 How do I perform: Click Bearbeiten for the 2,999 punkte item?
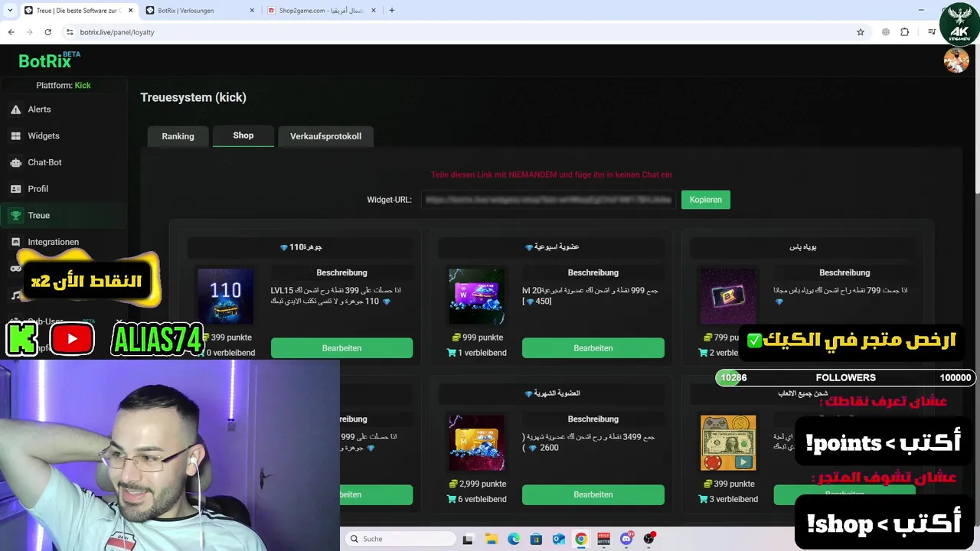(593, 494)
